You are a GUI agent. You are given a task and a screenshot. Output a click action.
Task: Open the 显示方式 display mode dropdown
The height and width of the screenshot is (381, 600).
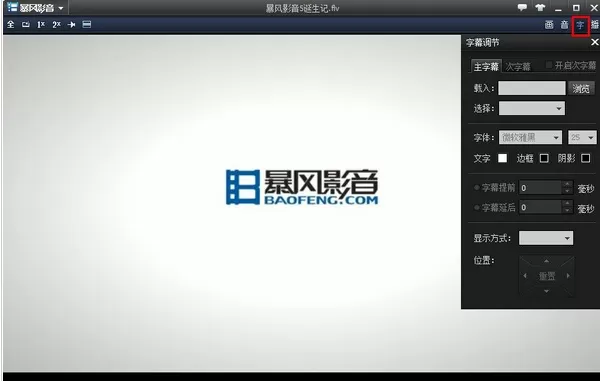pyautogui.click(x=546, y=238)
